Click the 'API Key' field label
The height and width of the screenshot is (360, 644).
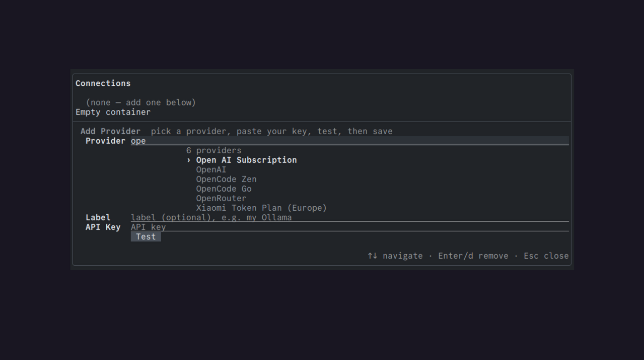pos(103,227)
